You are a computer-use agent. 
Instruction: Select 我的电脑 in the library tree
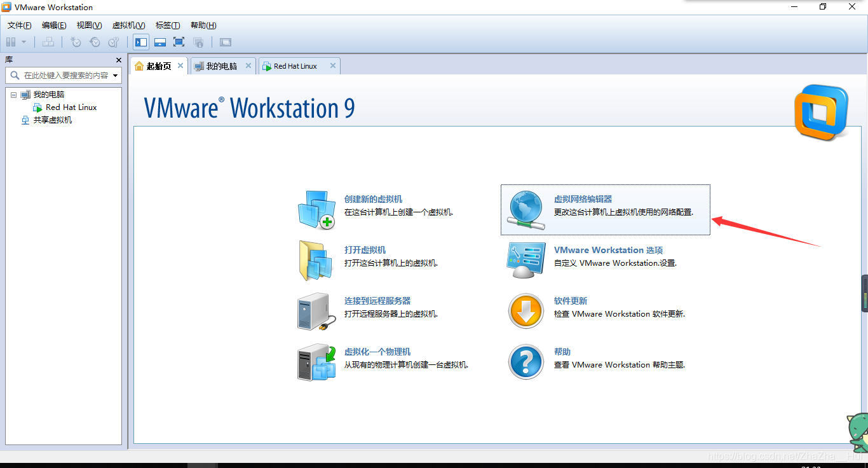(49, 94)
